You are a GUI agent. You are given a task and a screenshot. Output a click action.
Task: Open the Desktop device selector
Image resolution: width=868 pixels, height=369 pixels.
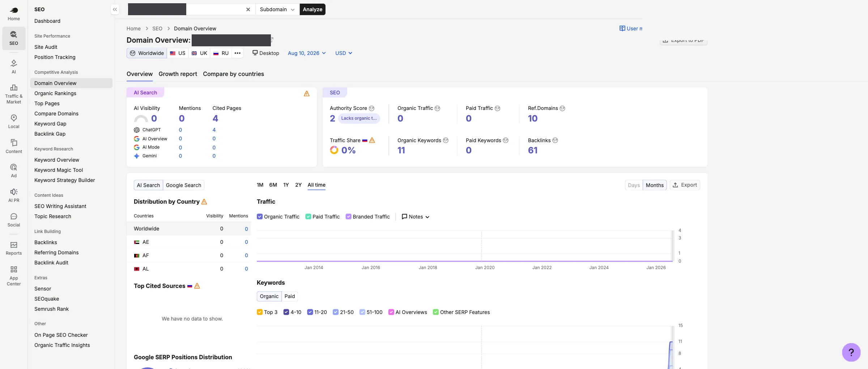(266, 53)
